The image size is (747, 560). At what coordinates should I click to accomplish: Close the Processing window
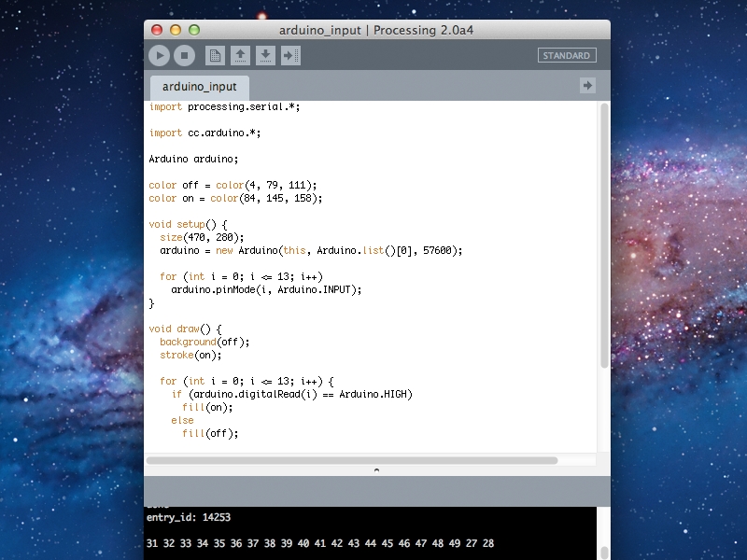157,30
